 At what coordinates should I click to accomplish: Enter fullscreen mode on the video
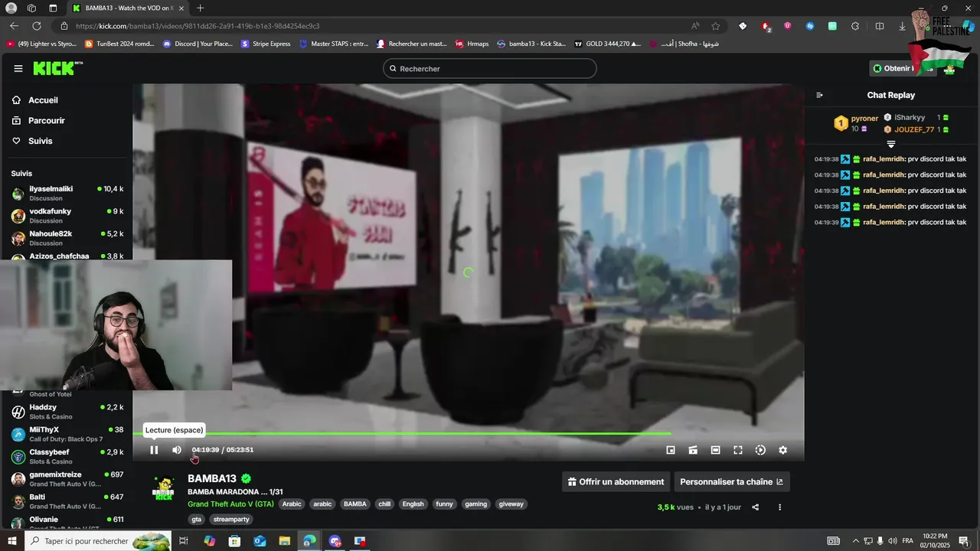(x=738, y=450)
